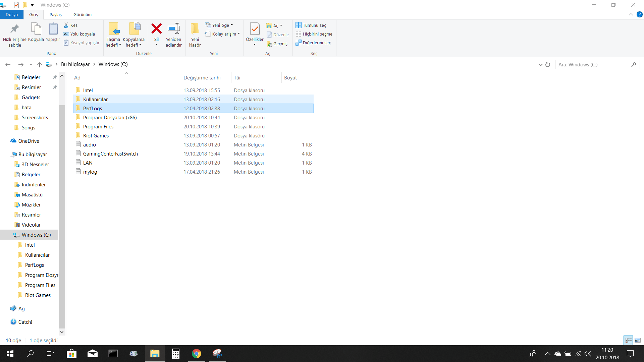Screen dimensions: 644x362
Task: Open the Görünüm ribbon tab
Action: (x=83, y=14)
